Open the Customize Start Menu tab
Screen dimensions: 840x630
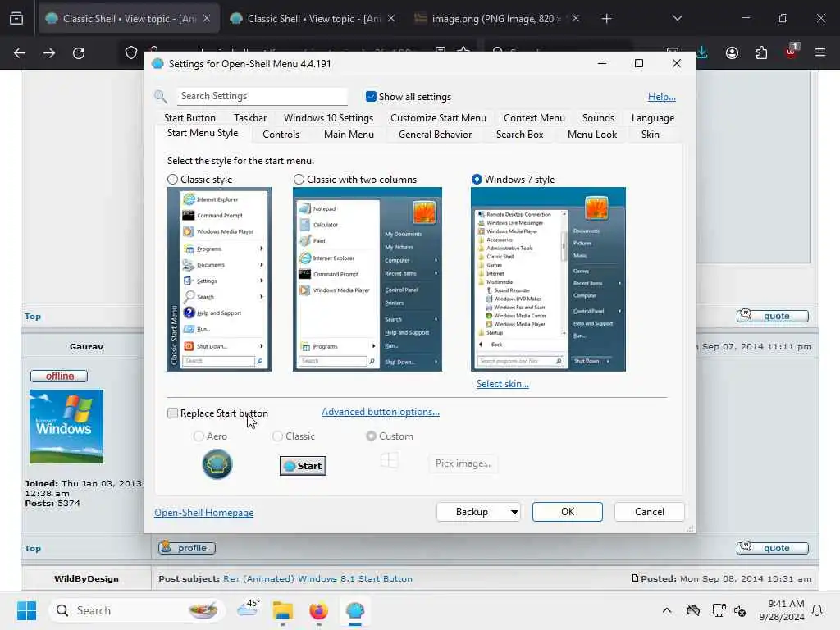[438, 118]
